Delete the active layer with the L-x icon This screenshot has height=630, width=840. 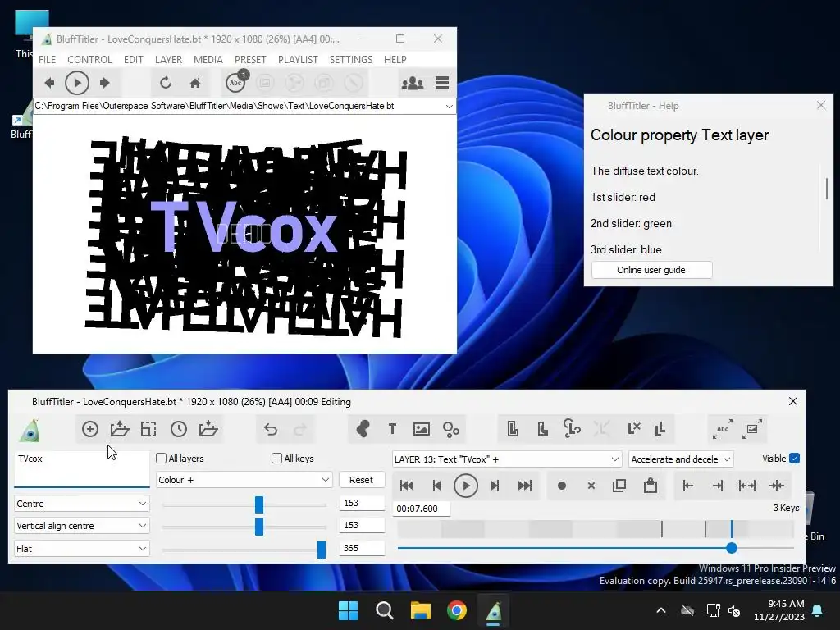click(634, 428)
